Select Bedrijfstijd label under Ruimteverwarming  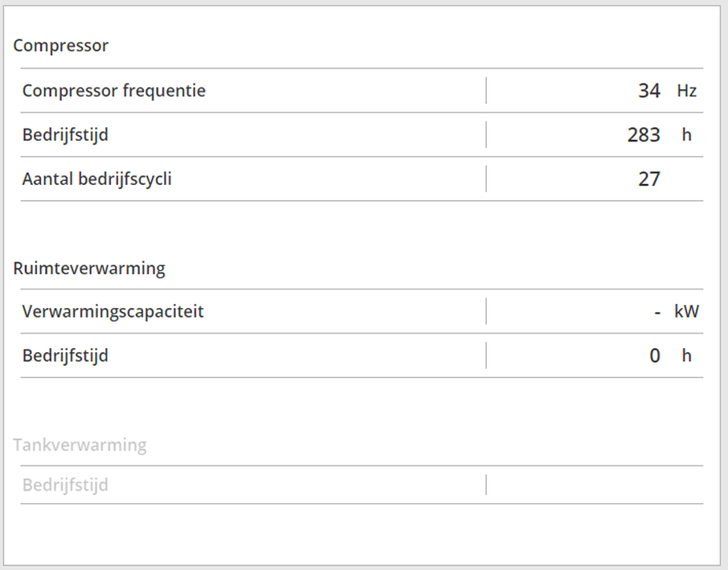tap(65, 355)
